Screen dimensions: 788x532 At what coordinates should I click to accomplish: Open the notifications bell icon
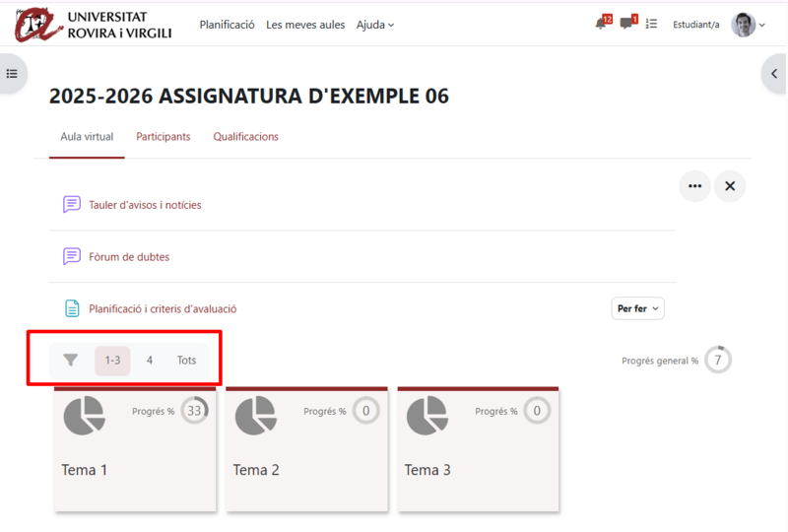601,25
